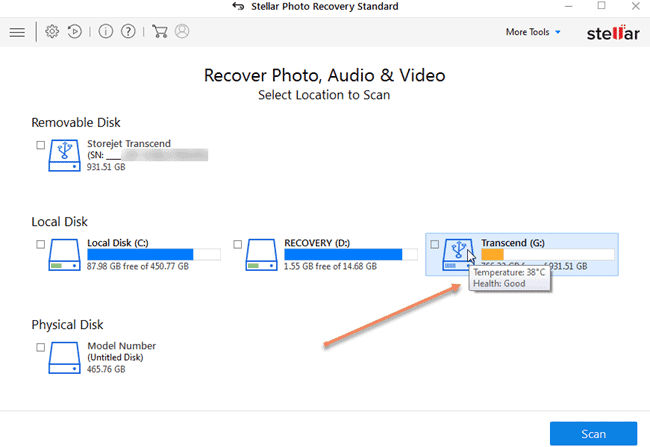Image resolution: width=650 pixels, height=447 pixels.
Task: Click RECOVERY (D:) drive icon
Action: (x=261, y=255)
